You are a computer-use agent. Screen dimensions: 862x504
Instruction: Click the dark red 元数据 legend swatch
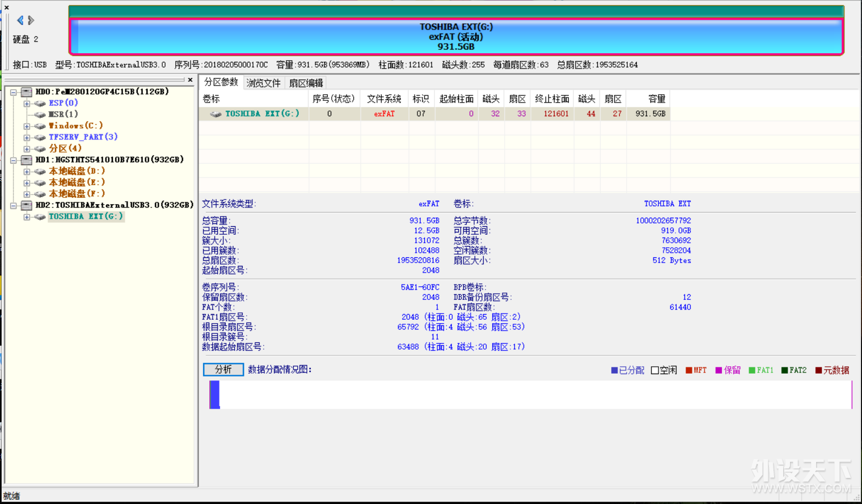click(818, 370)
